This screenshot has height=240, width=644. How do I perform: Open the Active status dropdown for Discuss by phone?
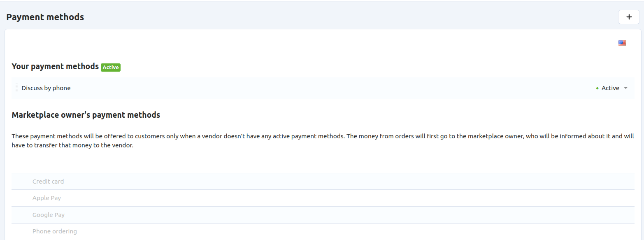tap(612, 88)
